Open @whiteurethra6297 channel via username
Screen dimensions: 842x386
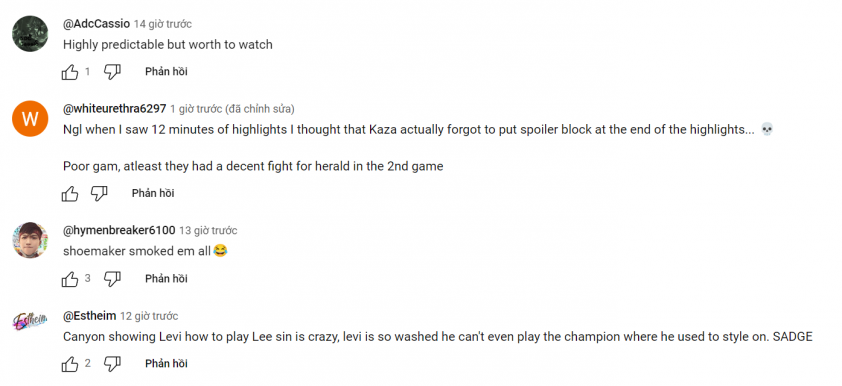[115, 109]
